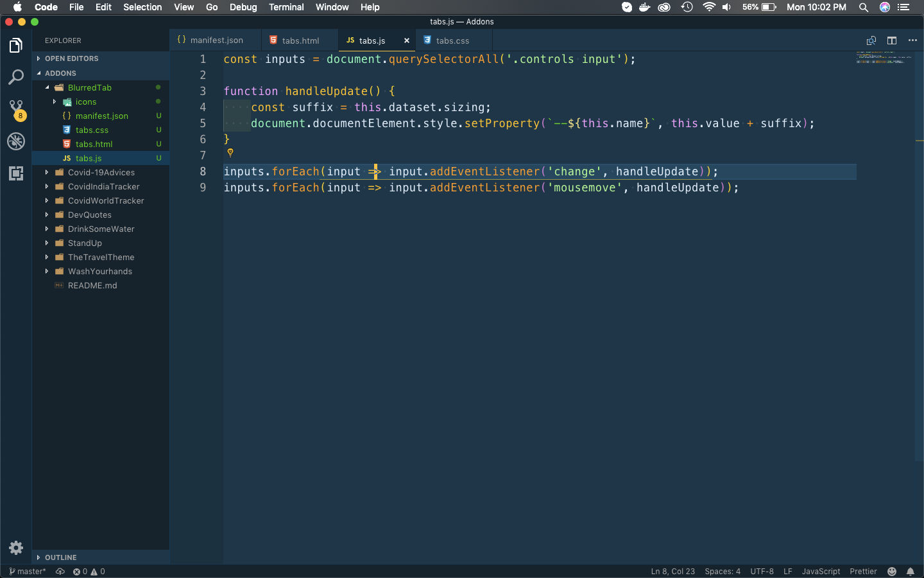The image size is (924, 578).
Task: Open the Manage gear icon
Action: pyautogui.click(x=16, y=548)
